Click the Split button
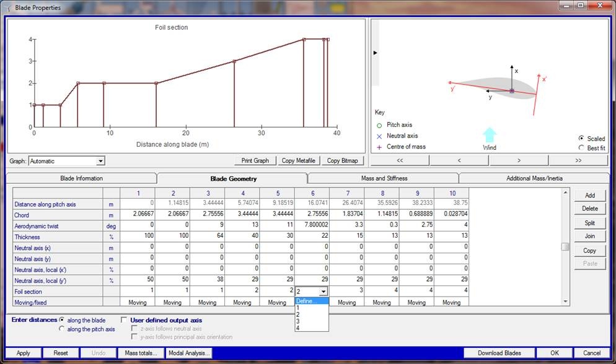This screenshot has width=616, height=364. tap(590, 223)
